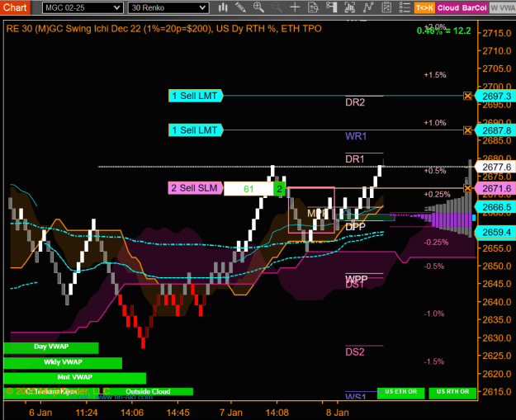Click the 2671.6 stop price marker
The height and width of the screenshot is (420, 516).
[x=496, y=188]
